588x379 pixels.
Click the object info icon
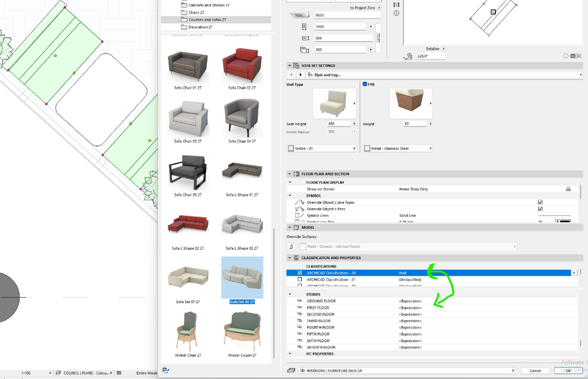pos(396,13)
